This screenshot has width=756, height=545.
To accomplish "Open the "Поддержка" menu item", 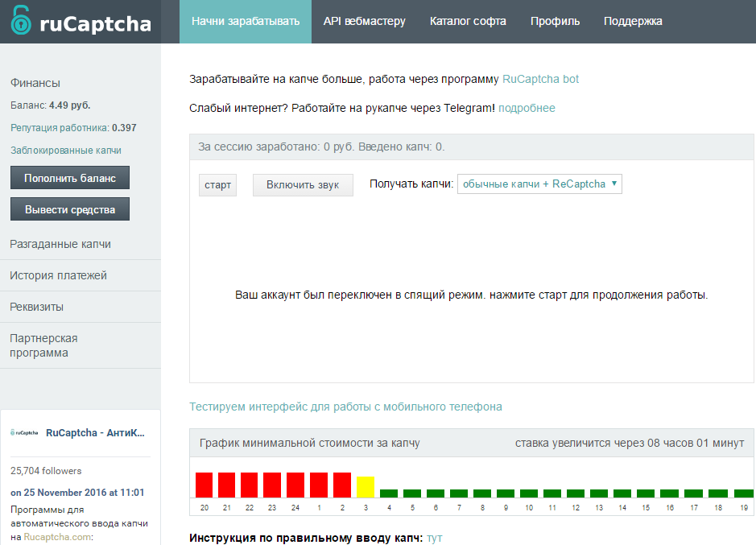I will pos(633,22).
